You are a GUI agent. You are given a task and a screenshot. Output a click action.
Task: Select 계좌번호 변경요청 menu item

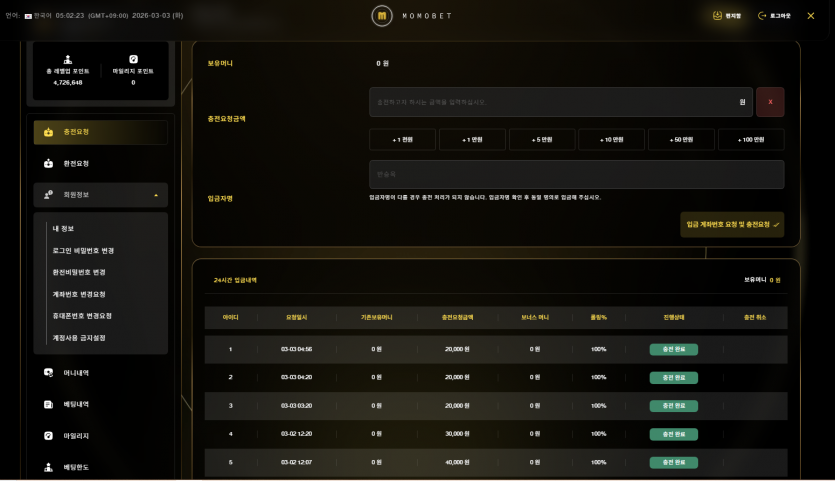79,294
